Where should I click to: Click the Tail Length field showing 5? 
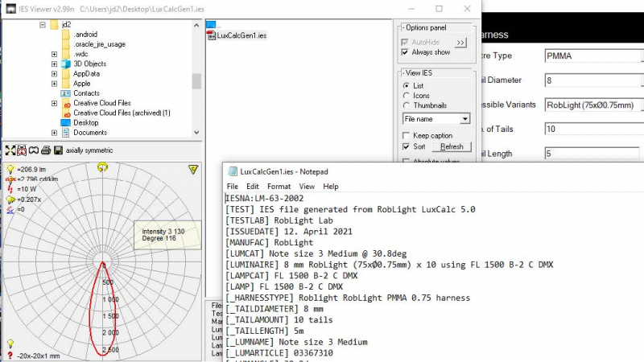[592, 154]
